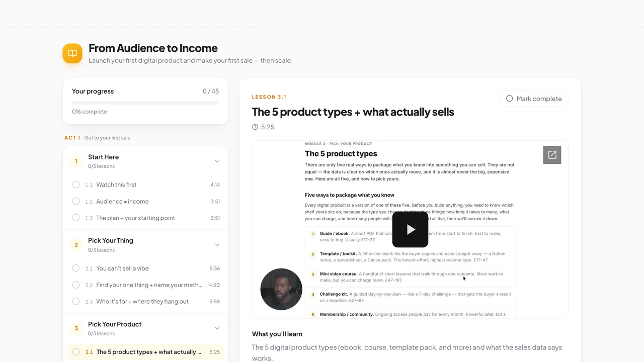644x362 pixels.
Task: Click the 4:14 duration of Watch this first
Action: tap(215, 185)
